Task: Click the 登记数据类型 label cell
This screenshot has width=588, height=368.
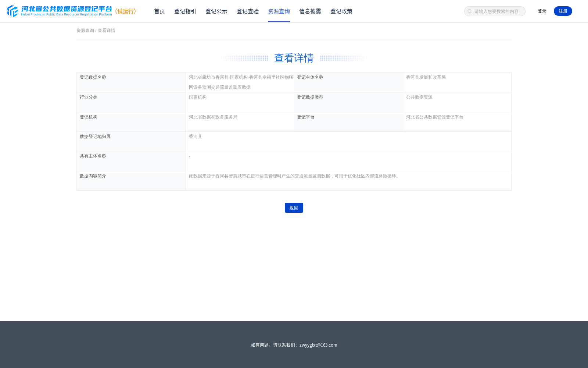Action: click(348, 102)
